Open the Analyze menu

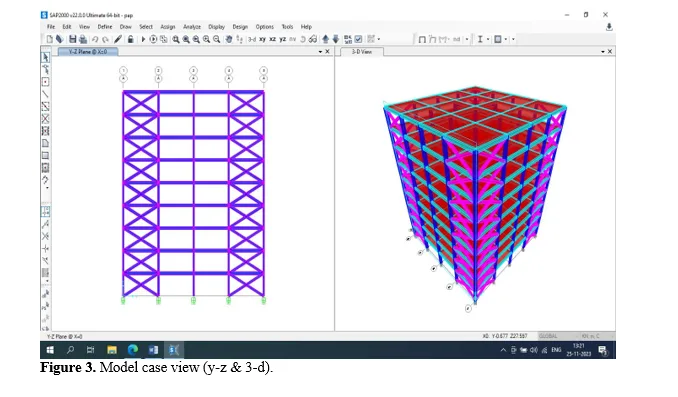pyautogui.click(x=192, y=27)
